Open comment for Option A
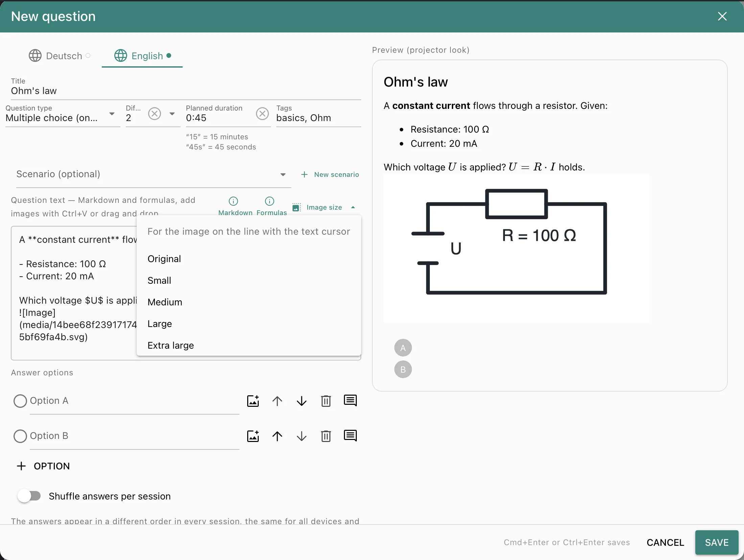 tap(350, 400)
